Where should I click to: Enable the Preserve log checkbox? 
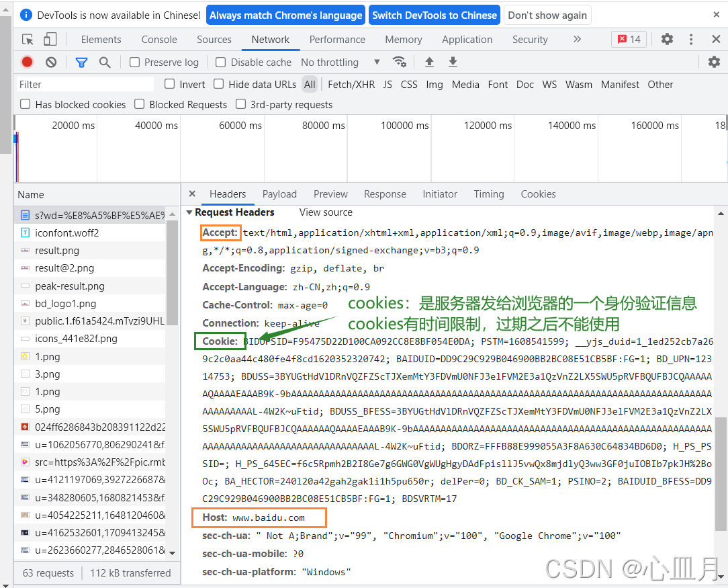(134, 62)
